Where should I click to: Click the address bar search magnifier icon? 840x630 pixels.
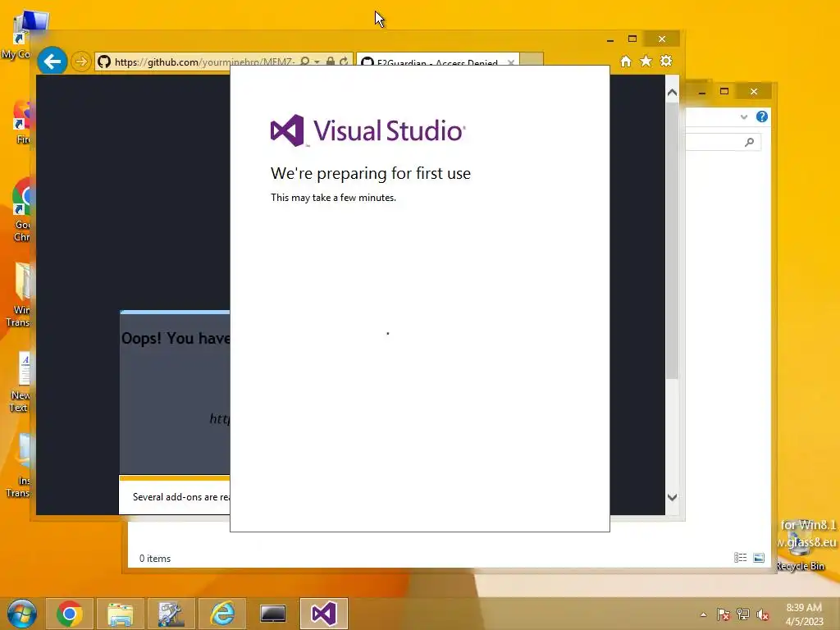point(305,62)
